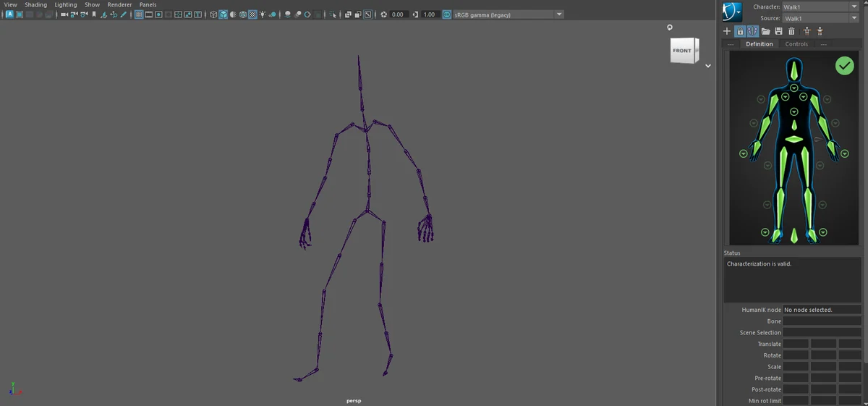Toggle the Textured display icon

coord(252,14)
